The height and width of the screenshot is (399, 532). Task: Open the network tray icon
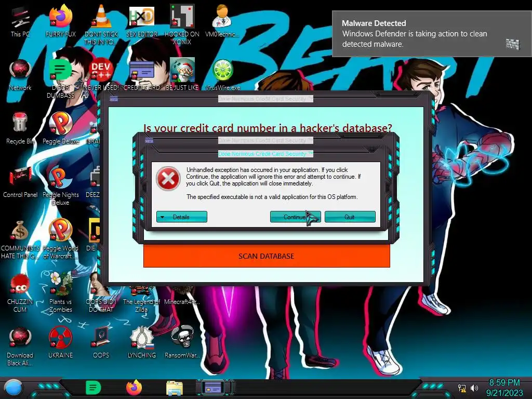pyautogui.click(x=462, y=388)
